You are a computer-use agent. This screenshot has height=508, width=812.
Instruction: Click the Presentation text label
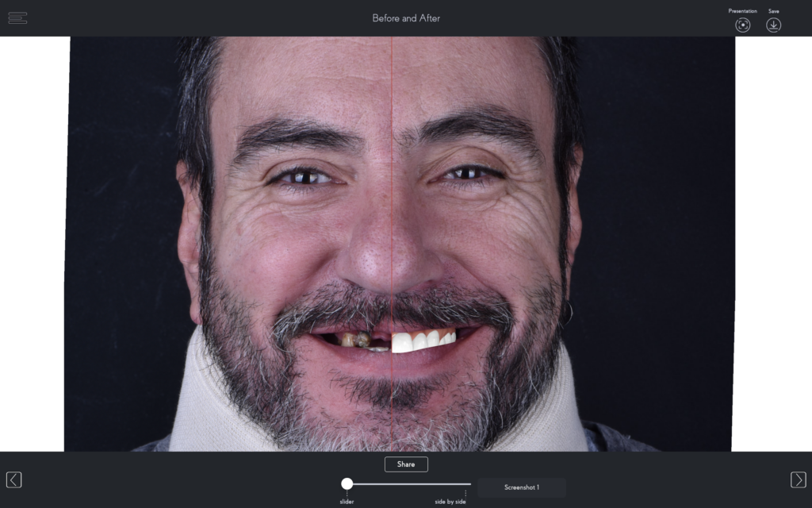[742, 11]
